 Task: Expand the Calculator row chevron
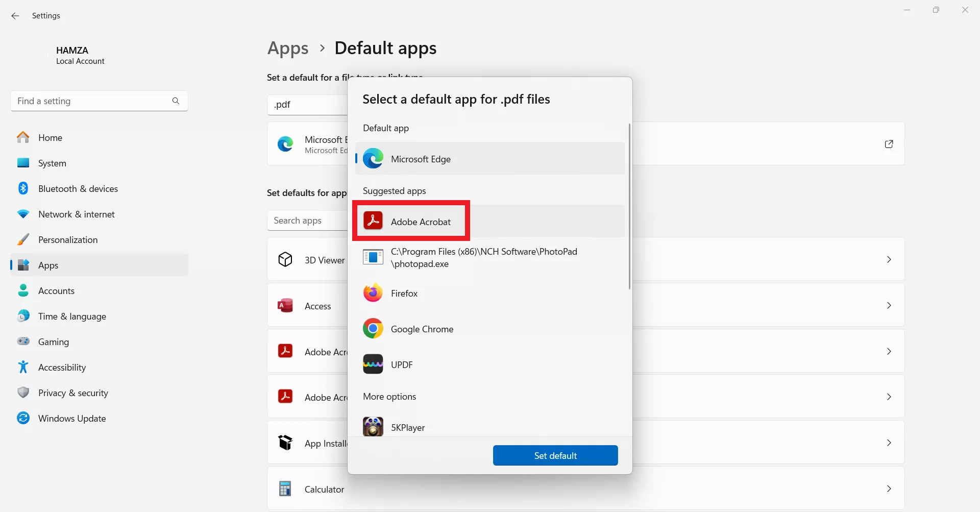[889, 489]
